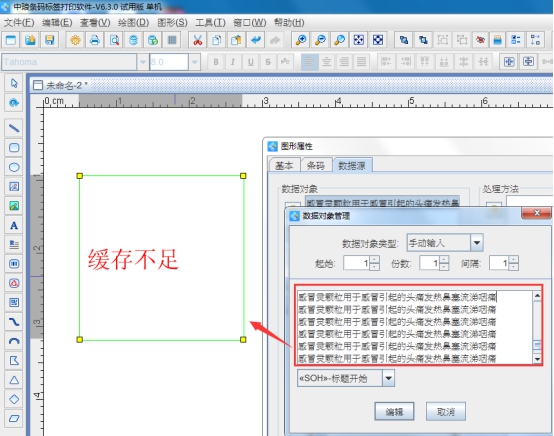The width and height of the screenshot is (554, 436).
Task: Open the 手动输入 data type dropdown
Action: [477, 243]
